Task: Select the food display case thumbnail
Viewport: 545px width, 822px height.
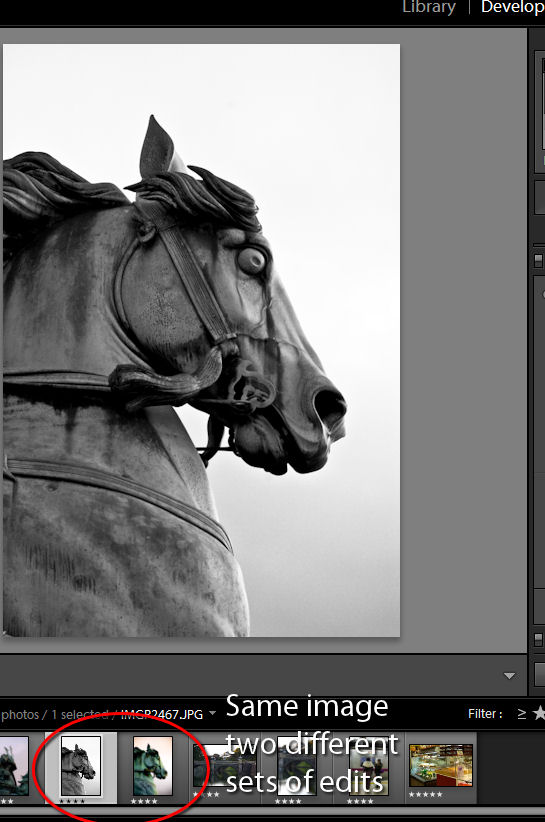Action: (x=441, y=766)
